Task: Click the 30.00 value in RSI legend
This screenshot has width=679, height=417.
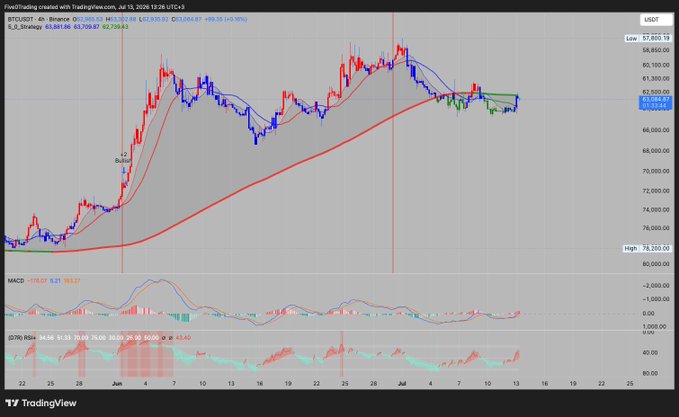Action: point(116,338)
